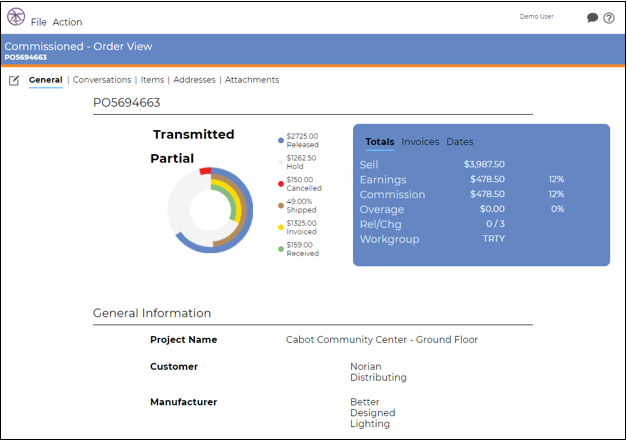Click the '49.00% Shipped' legend text
627x441 pixels.
click(x=301, y=206)
